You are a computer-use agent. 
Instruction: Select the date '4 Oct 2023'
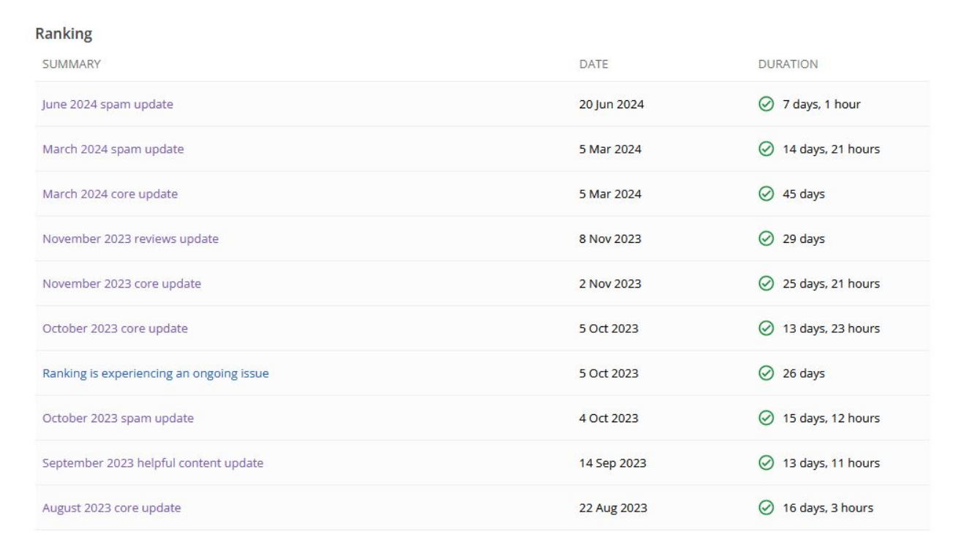[608, 419]
